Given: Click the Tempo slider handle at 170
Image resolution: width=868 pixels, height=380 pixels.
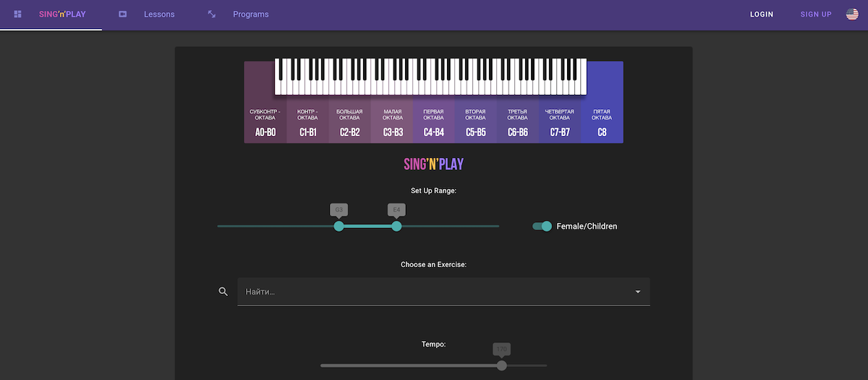Looking at the screenshot, I should (x=502, y=366).
